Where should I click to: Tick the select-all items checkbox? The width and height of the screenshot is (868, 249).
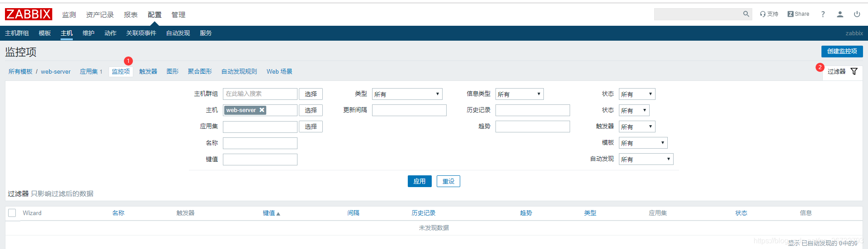(12, 213)
